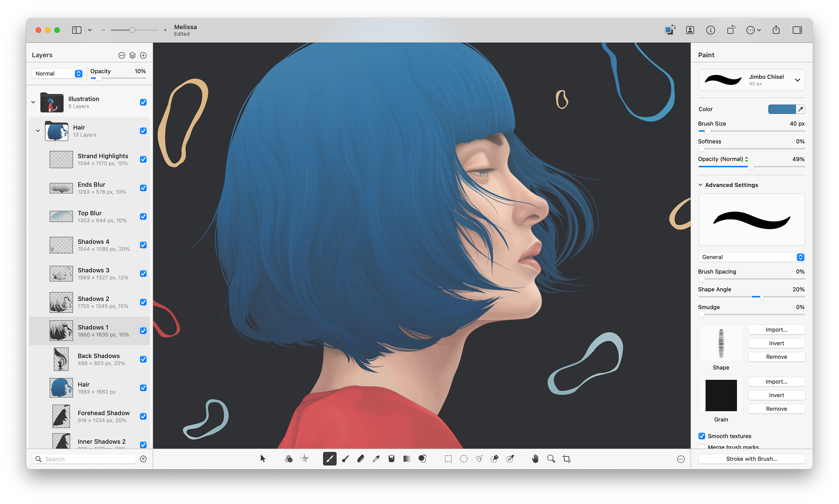Click Stroke with Brush button
This screenshot has width=839, height=504.
pos(751,459)
